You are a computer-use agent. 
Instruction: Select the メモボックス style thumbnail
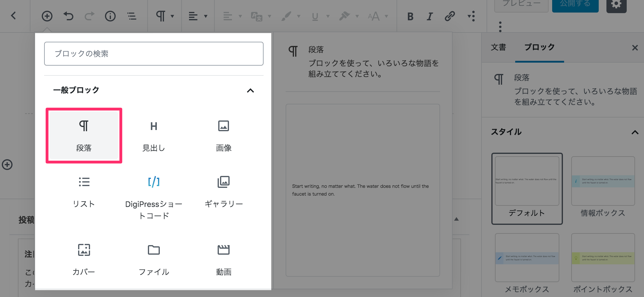527,263
